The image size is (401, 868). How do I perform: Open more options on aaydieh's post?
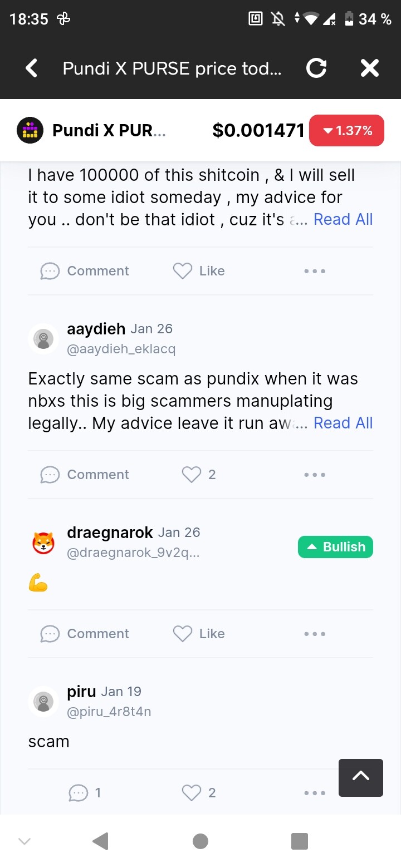315,475
